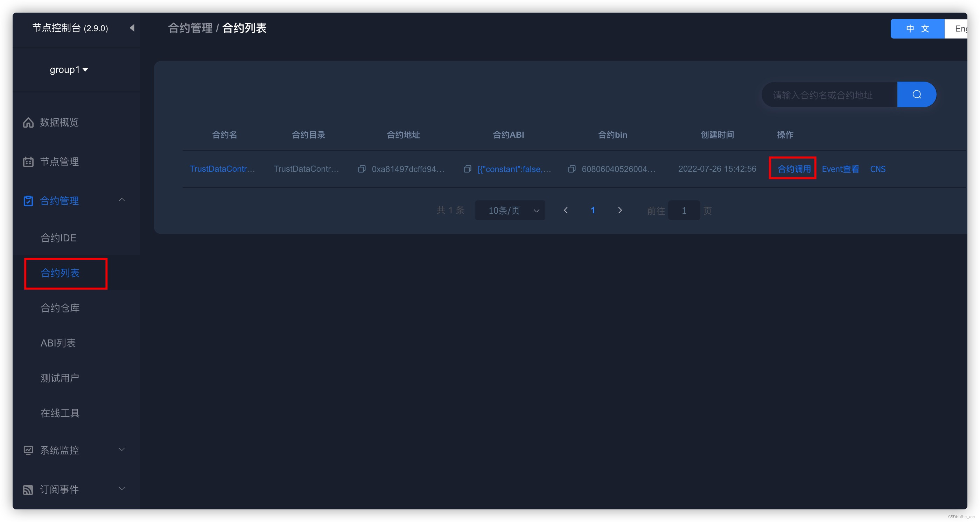
Task: Copy the contract address with copy icon
Action: (x=362, y=169)
